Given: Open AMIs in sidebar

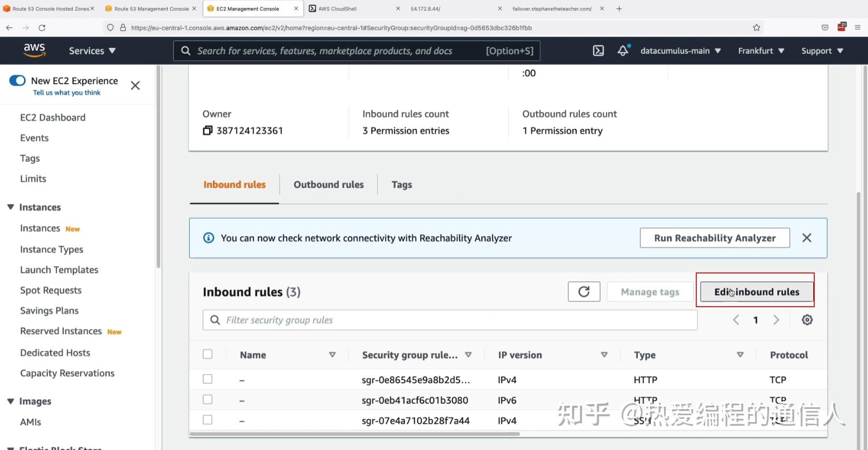Looking at the screenshot, I should point(31,422).
